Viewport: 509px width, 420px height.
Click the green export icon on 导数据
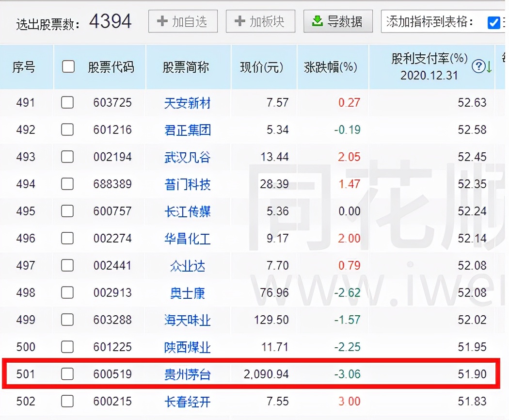[318, 21]
